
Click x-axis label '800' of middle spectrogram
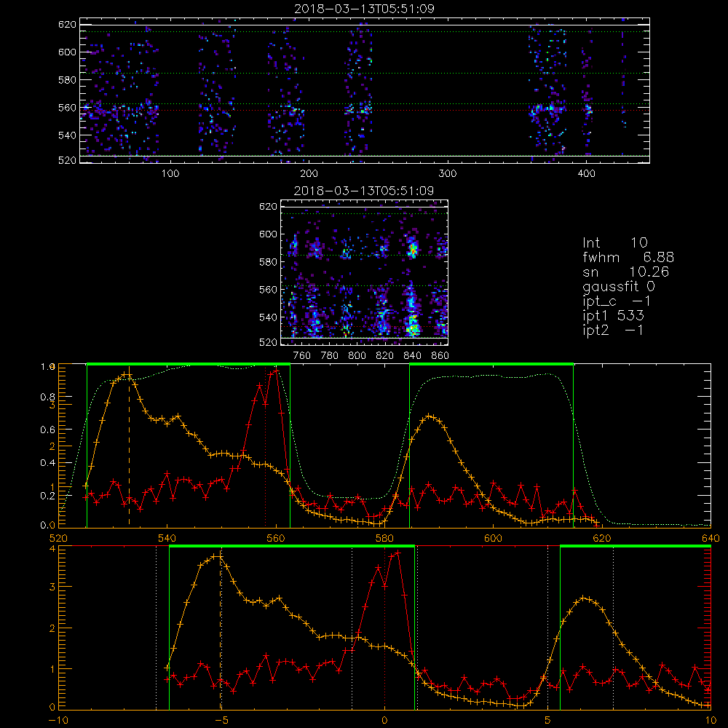(x=357, y=356)
